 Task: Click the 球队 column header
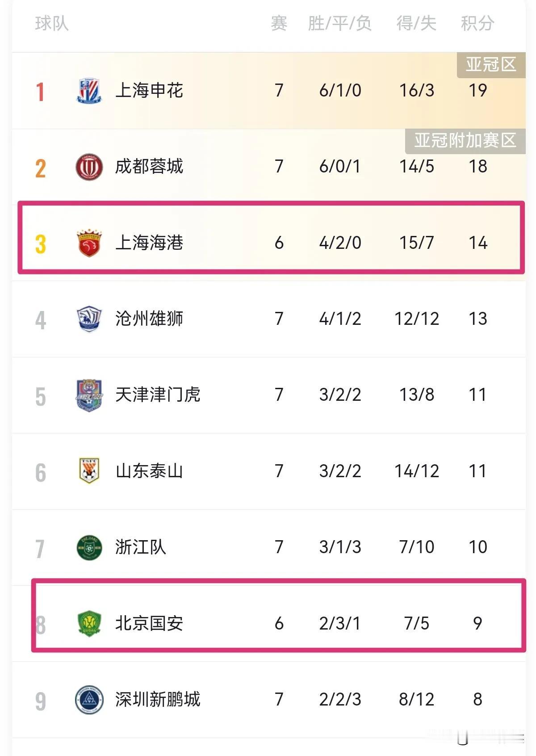(52, 23)
